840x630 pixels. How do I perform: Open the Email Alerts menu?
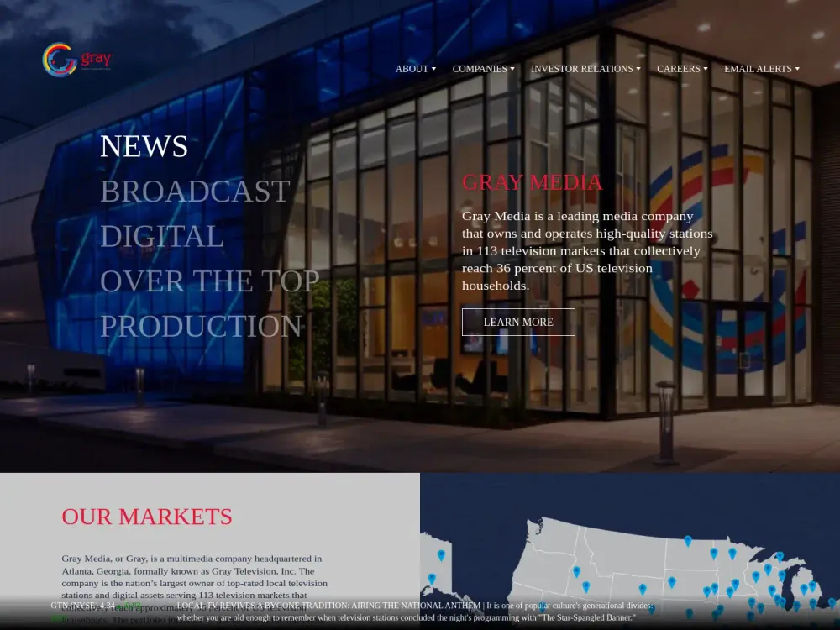click(761, 69)
